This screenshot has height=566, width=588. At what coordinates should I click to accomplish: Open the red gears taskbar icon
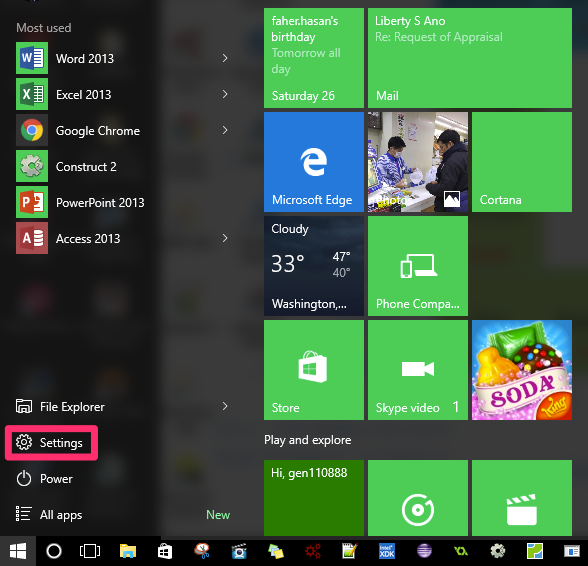click(x=313, y=551)
